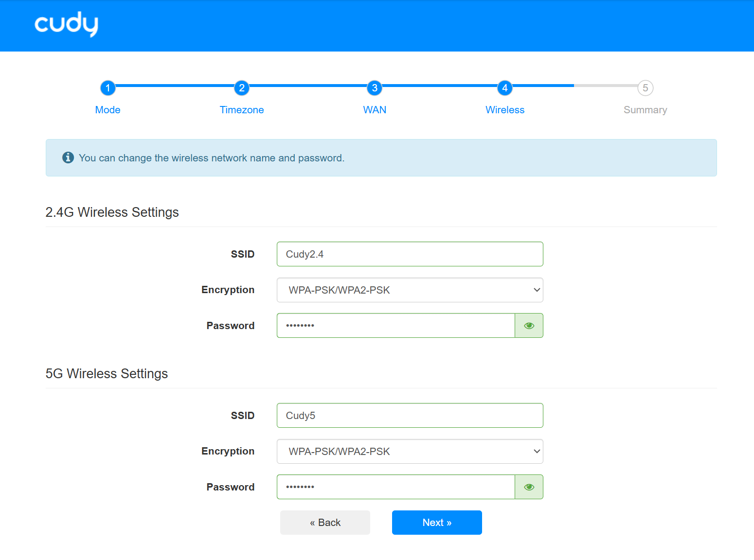Show the 2.4G password with eye icon

529,326
